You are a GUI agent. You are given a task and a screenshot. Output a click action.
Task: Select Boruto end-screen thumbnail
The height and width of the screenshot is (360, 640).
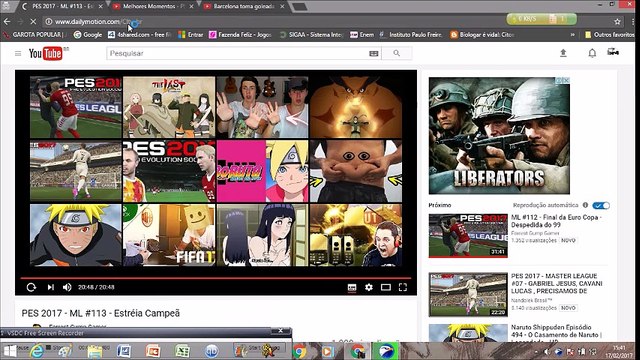click(262, 171)
